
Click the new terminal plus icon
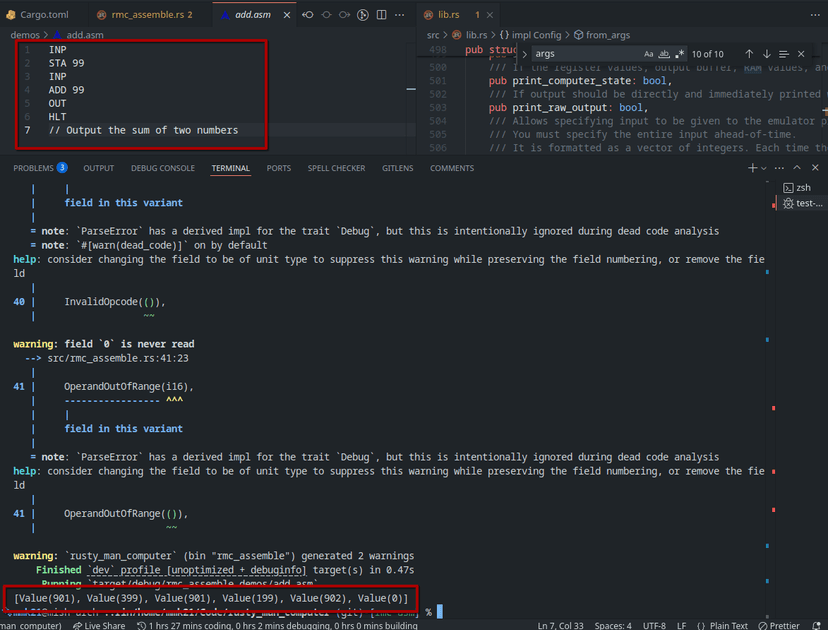753,168
